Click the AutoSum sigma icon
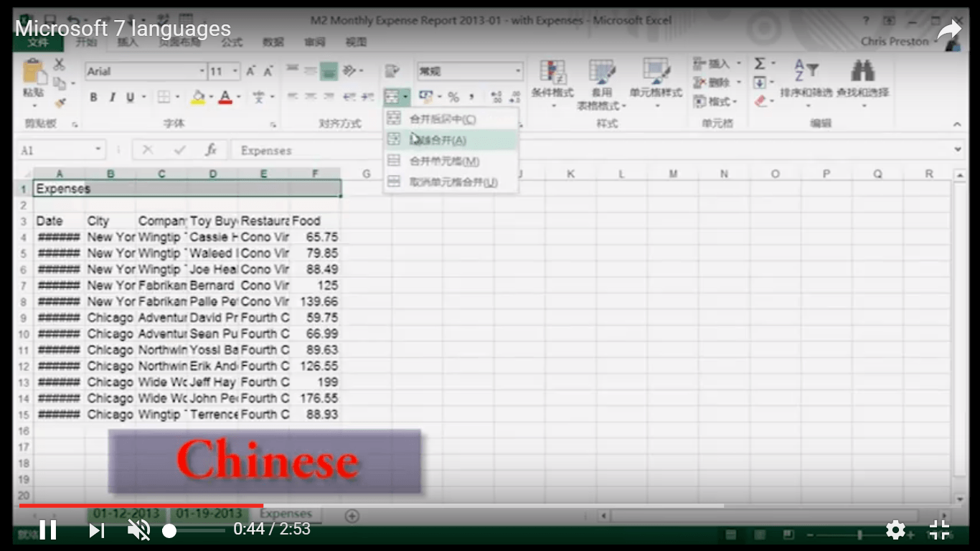 pos(760,65)
